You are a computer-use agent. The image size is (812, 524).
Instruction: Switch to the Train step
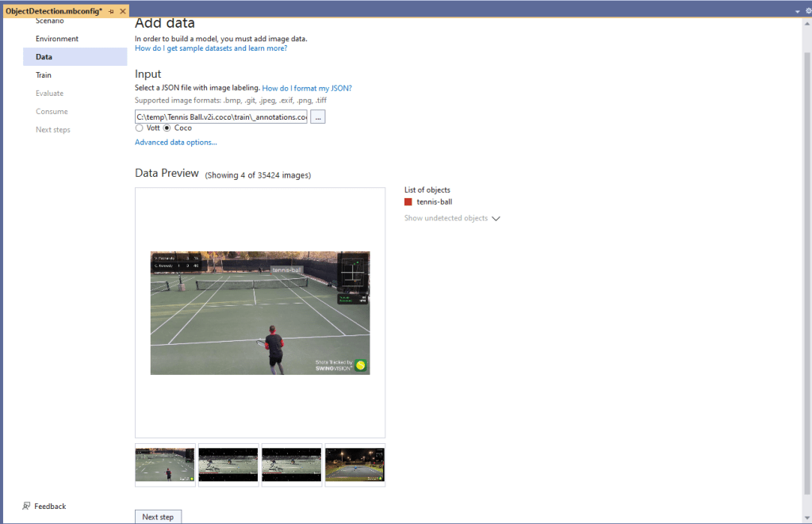[44, 75]
